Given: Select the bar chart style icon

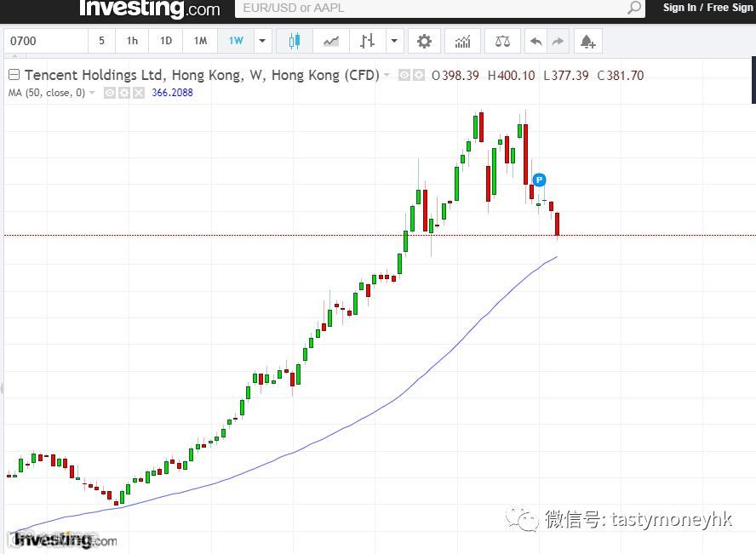Looking at the screenshot, I should [x=368, y=41].
